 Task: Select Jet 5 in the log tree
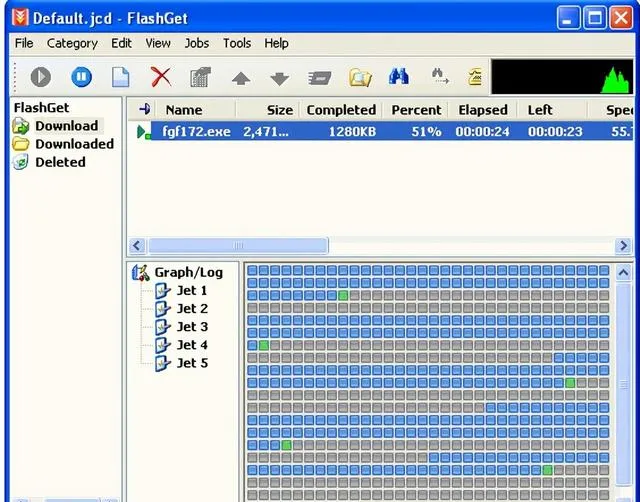pyautogui.click(x=192, y=363)
